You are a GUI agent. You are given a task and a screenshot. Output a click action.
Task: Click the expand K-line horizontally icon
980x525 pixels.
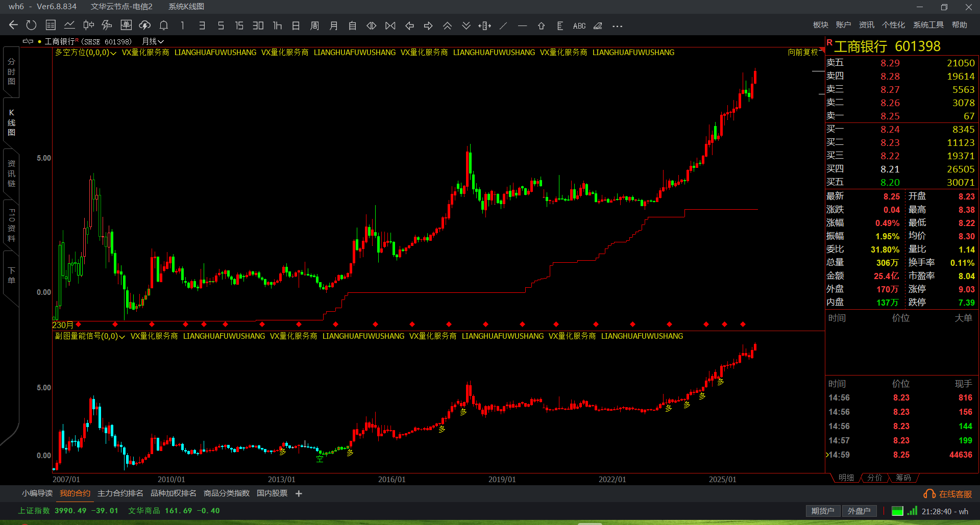[x=372, y=26]
